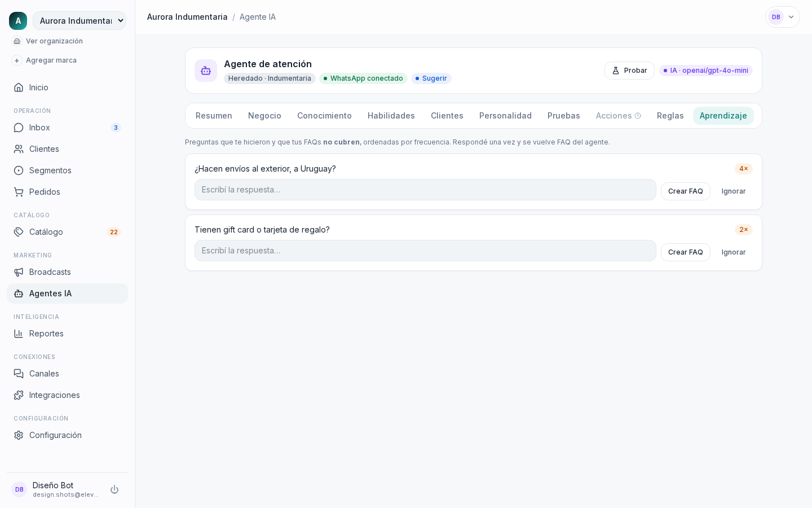
Task: Click the Agente de atención heading
Action: click(x=268, y=64)
